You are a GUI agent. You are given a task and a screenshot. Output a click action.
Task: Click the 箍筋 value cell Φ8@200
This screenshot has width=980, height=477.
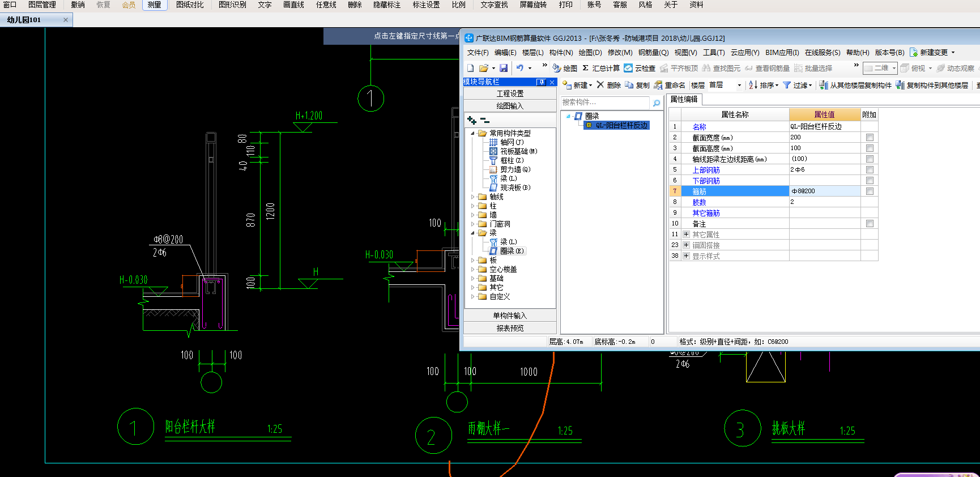click(x=825, y=191)
